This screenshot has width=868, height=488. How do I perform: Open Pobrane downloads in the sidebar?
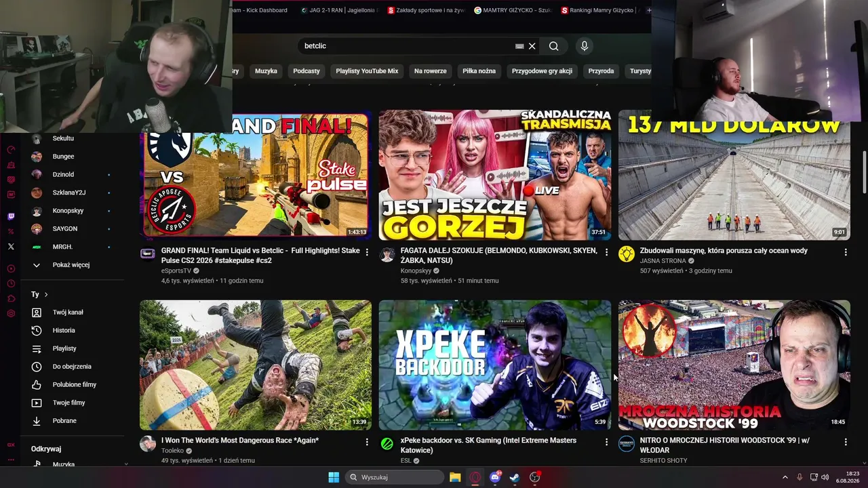(x=65, y=421)
